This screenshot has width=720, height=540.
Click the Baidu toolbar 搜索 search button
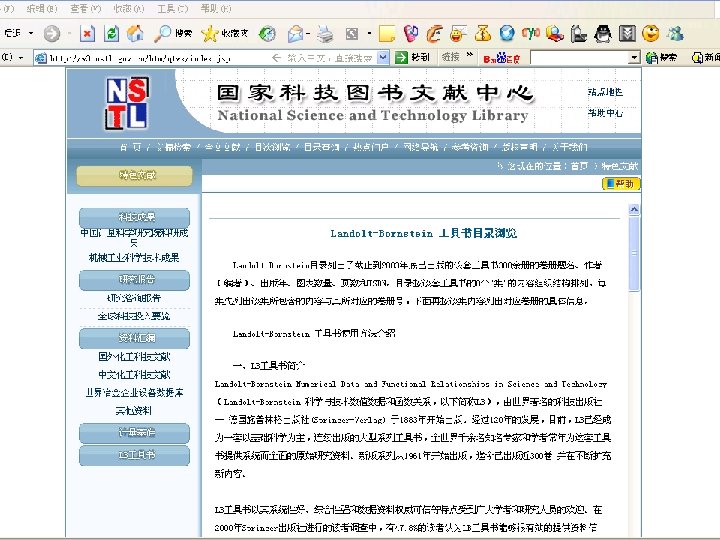coord(661,58)
